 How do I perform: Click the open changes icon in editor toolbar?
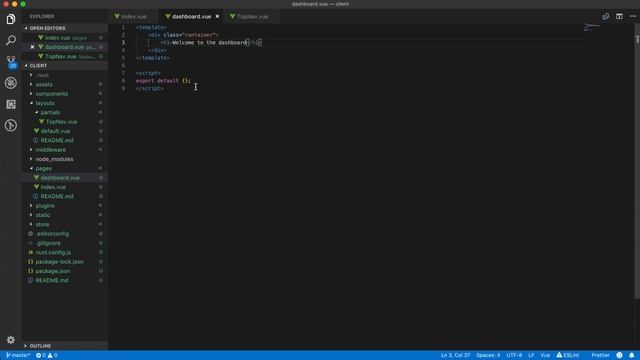tap(606, 16)
